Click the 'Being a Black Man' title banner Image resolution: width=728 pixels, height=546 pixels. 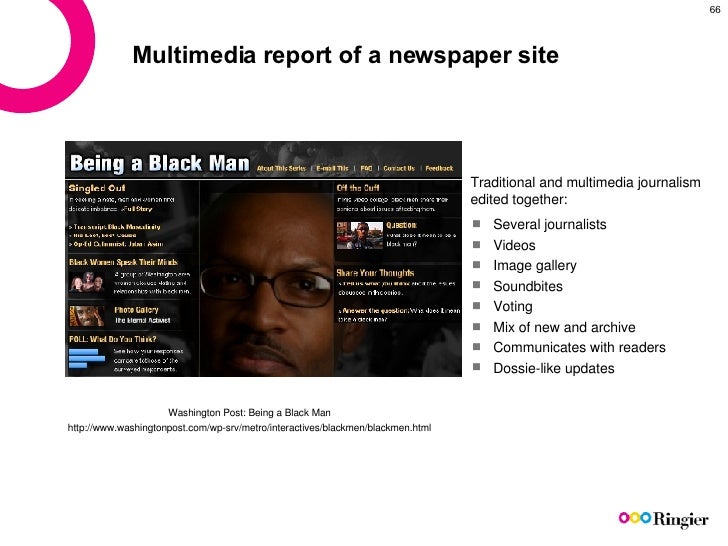(160, 163)
